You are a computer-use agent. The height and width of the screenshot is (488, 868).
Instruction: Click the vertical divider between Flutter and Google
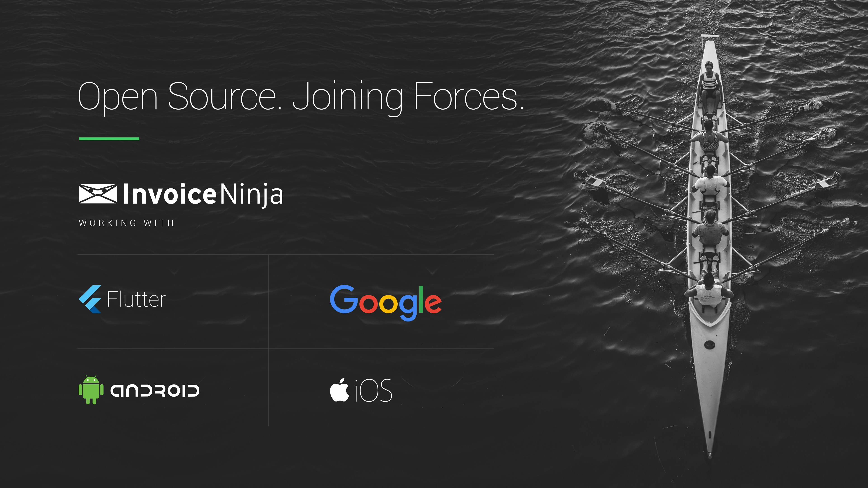tap(268, 301)
